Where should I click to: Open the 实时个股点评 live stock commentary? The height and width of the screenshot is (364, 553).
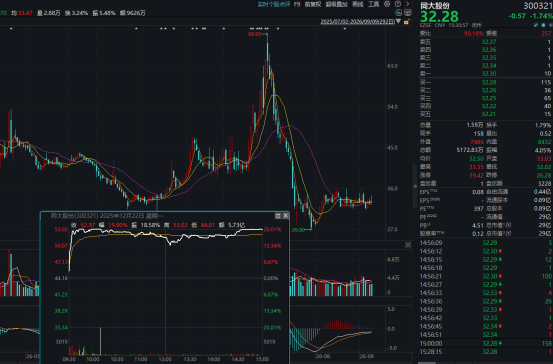[273, 4]
